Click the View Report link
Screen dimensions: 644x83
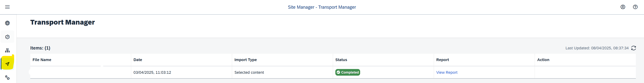447,72
